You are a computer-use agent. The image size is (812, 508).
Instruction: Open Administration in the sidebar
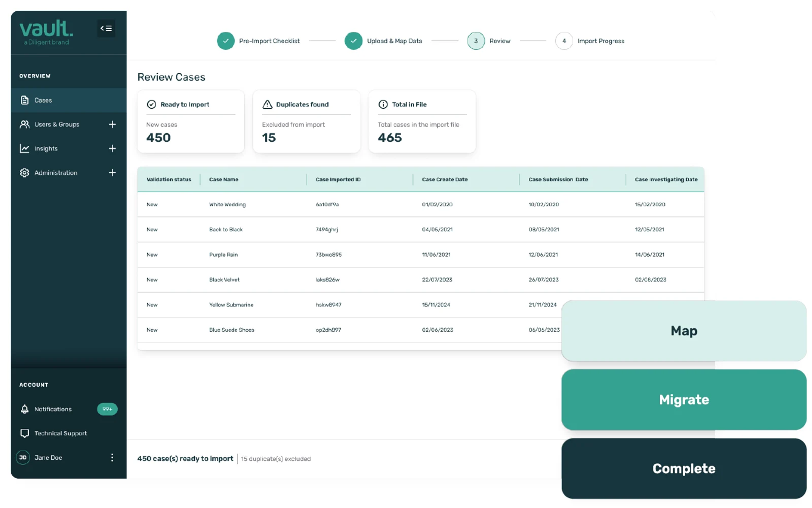(56, 173)
